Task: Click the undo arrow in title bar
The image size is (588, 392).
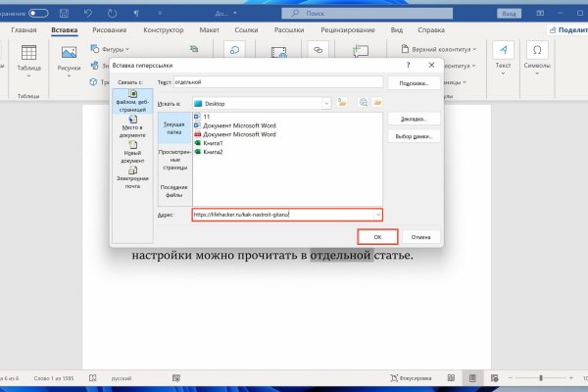Action: (88, 13)
